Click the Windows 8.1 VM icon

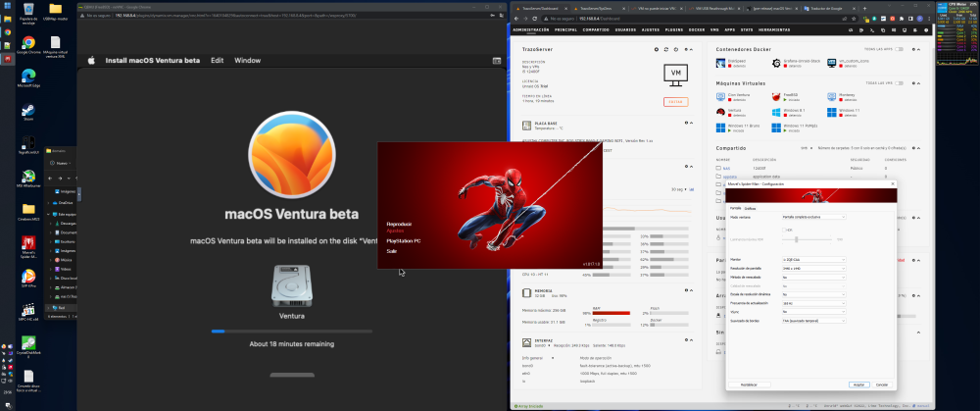(776, 112)
